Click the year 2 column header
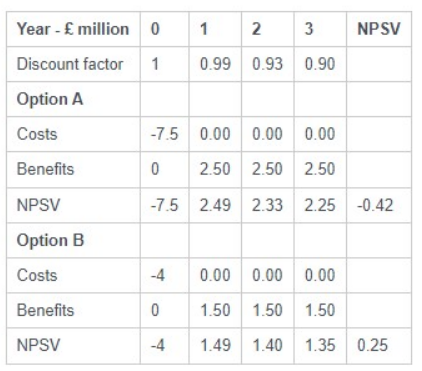The image size is (422, 371). pyautogui.click(x=268, y=29)
